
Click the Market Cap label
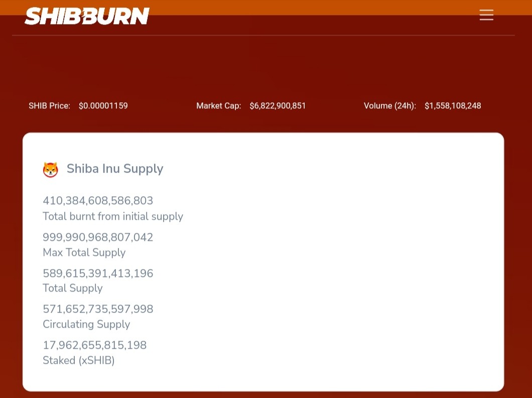(218, 105)
